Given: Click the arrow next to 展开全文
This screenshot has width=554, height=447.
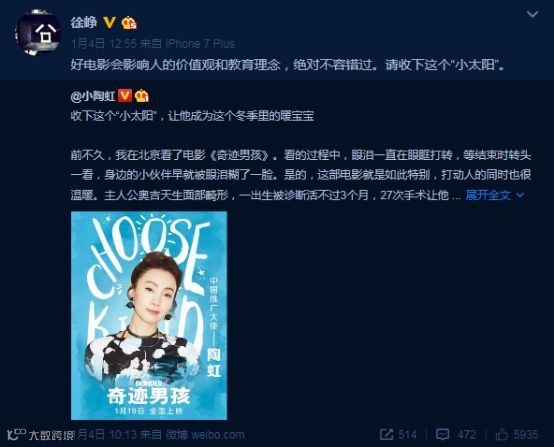Looking at the screenshot, I should (520, 195).
